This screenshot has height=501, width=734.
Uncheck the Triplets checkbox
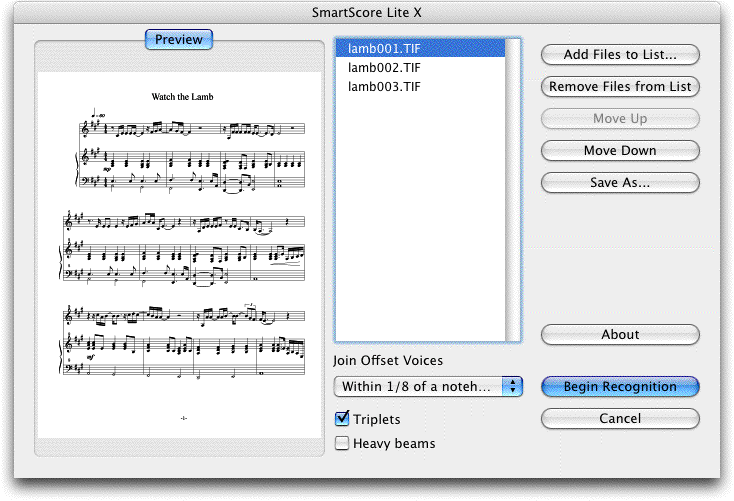click(342, 419)
